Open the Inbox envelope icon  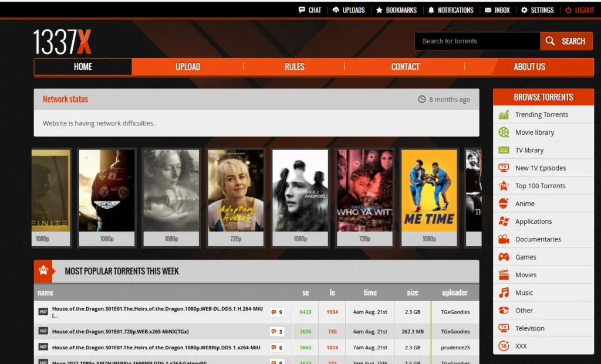(x=488, y=9)
